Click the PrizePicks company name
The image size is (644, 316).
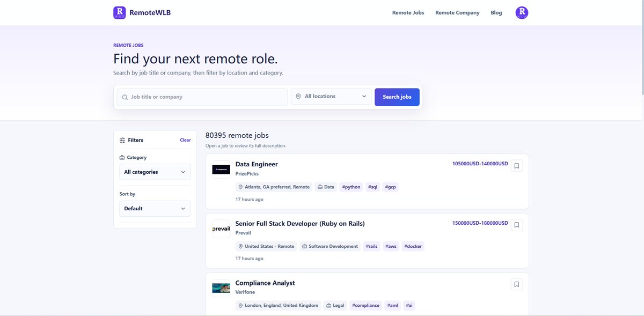pos(247,174)
